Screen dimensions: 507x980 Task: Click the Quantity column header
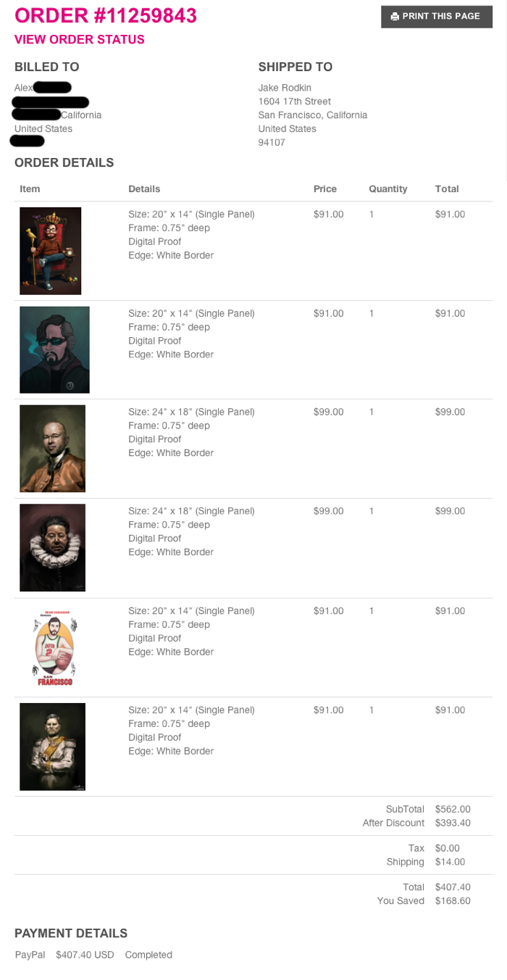pyautogui.click(x=388, y=188)
